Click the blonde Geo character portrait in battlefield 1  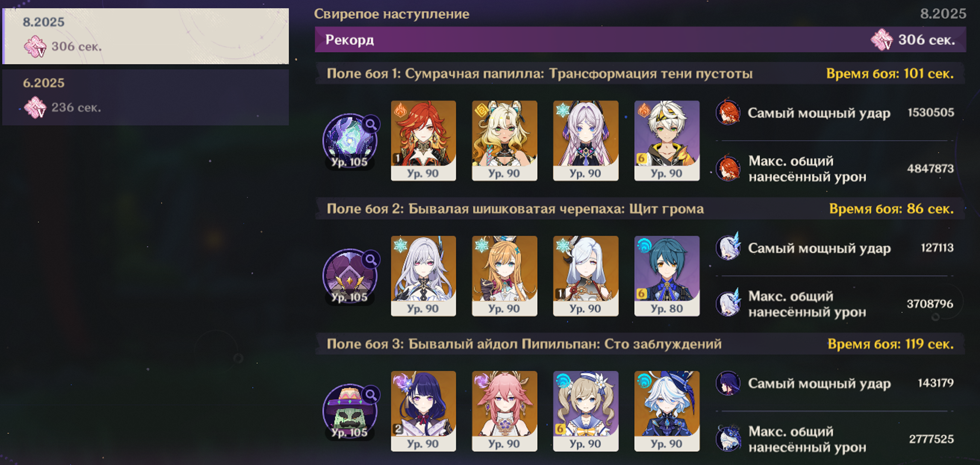(505, 140)
